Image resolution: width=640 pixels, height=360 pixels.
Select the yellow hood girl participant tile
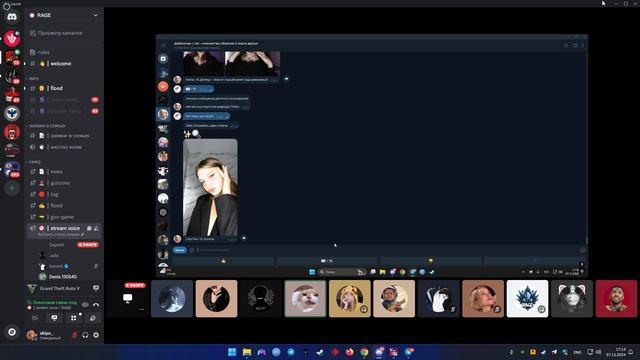[350, 299]
